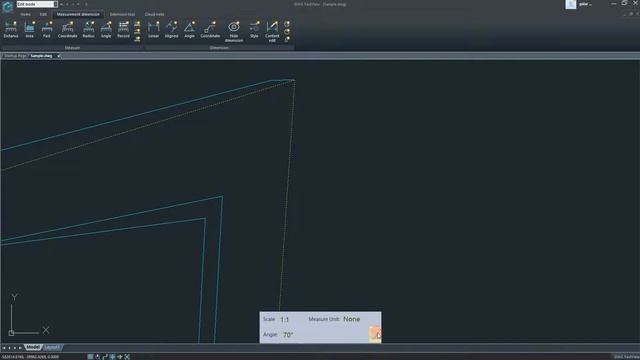Switch to the Layout1 tab
The height and width of the screenshot is (360, 640).
tap(52, 347)
